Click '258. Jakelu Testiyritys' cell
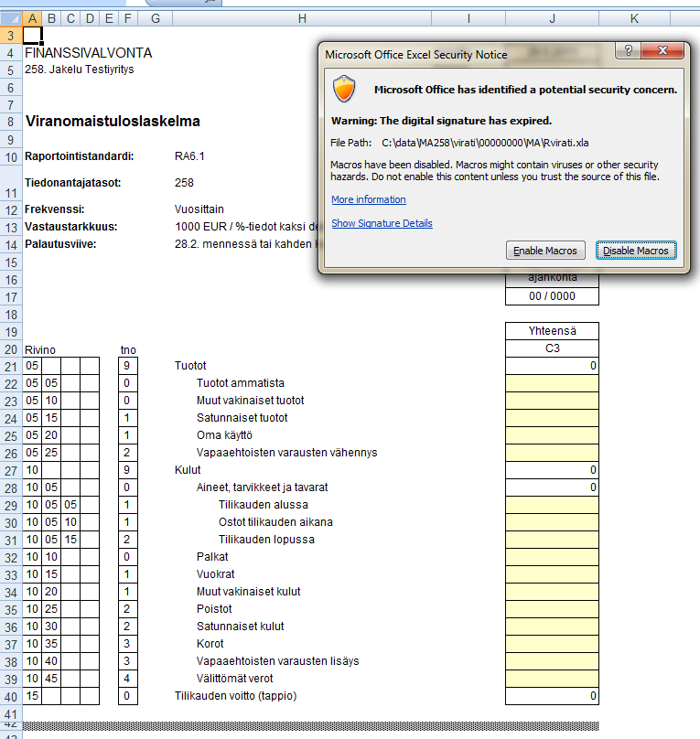The image size is (700, 739). (80, 70)
